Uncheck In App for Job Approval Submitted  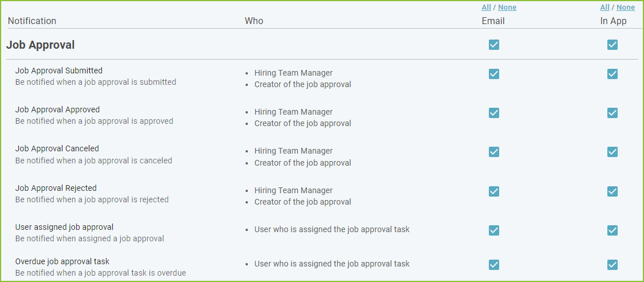pyautogui.click(x=612, y=74)
